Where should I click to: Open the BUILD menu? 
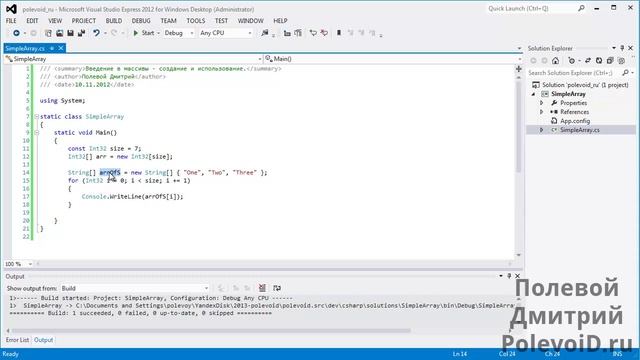113,21
